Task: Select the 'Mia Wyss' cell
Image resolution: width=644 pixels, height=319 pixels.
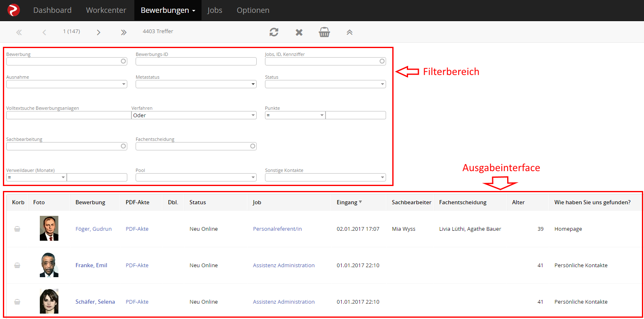Action: point(403,229)
